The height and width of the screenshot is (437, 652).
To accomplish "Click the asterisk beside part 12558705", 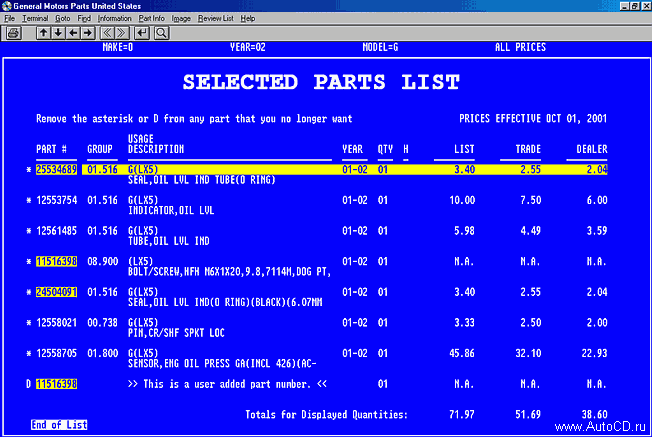I will pos(29,353).
